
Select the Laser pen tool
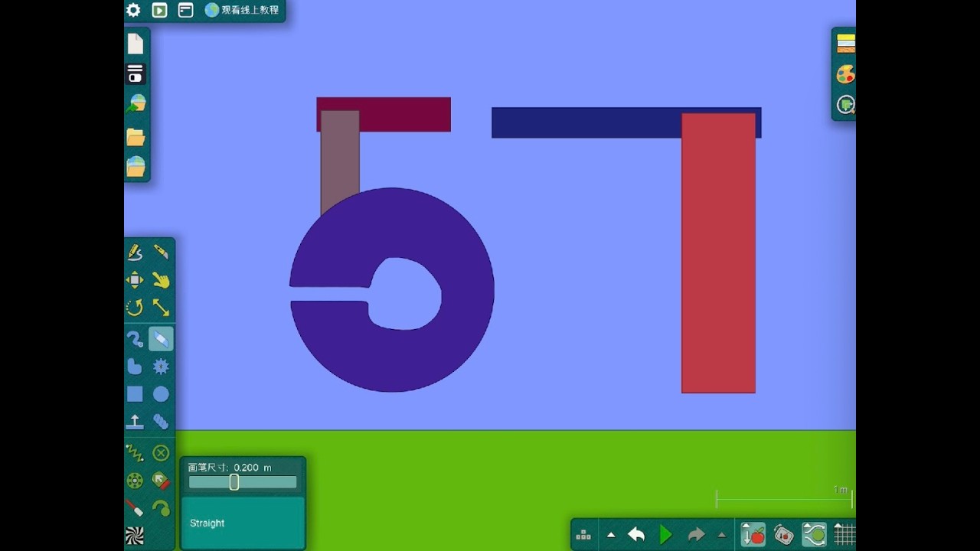(x=135, y=508)
